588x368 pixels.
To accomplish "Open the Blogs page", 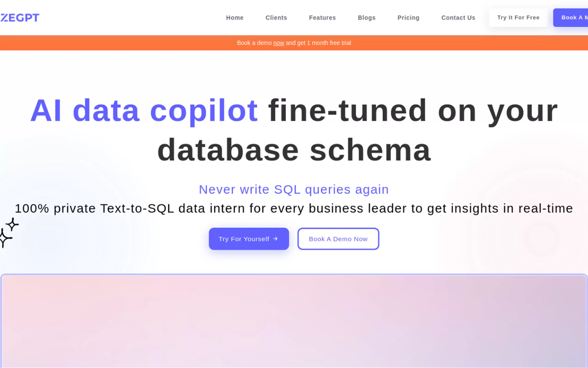I will point(366,18).
